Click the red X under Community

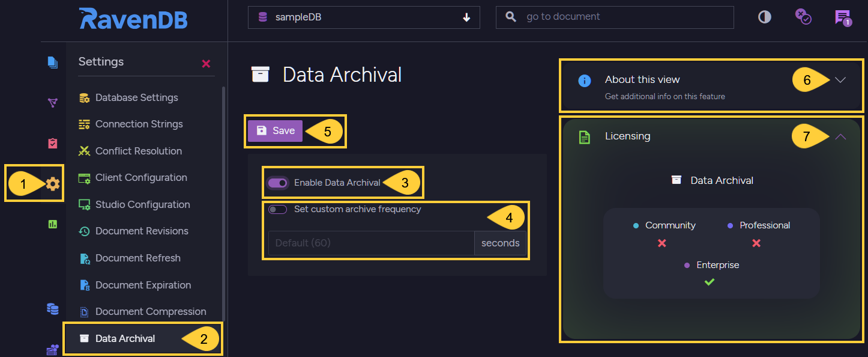(662, 243)
